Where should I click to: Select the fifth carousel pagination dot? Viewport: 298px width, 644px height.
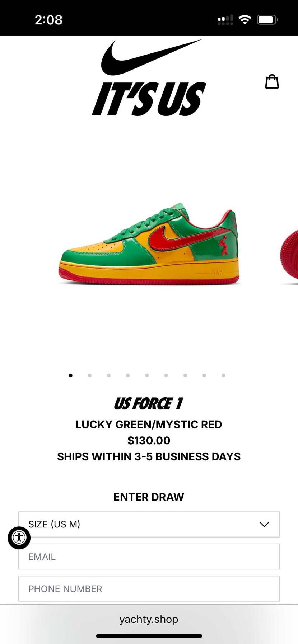pos(147,375)
